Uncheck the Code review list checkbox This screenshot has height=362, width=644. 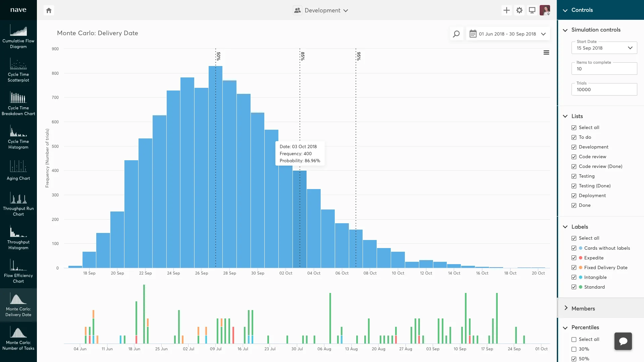(x=574, y=157)
